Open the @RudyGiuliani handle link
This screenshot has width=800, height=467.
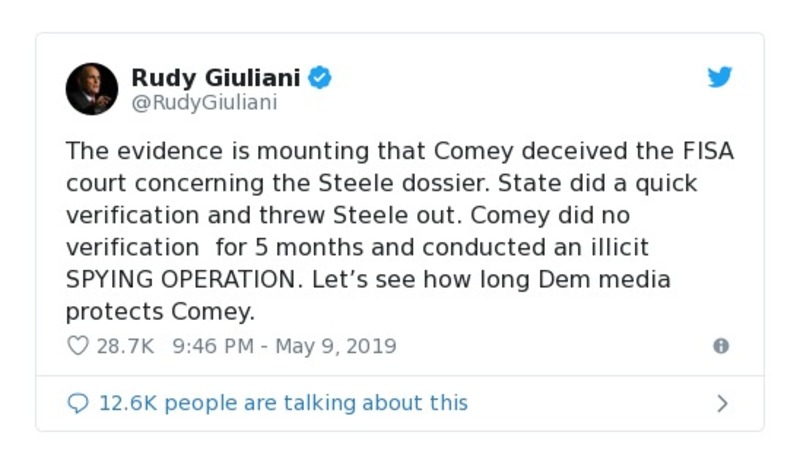[204, 102]
